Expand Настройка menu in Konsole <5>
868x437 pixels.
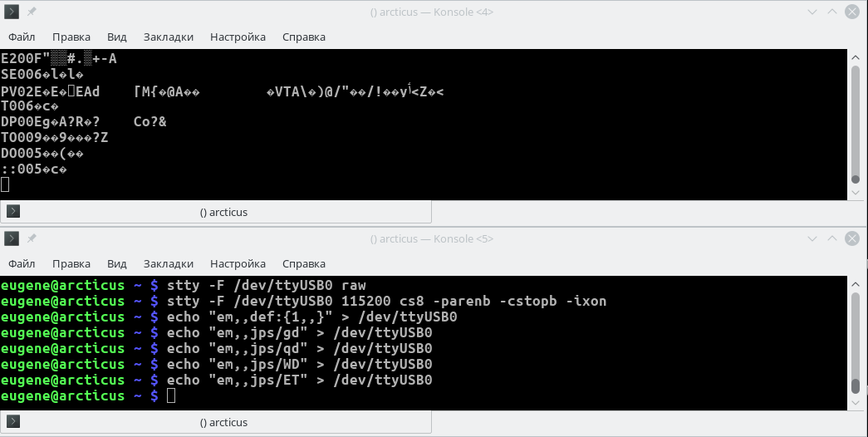tap(238, 264)
